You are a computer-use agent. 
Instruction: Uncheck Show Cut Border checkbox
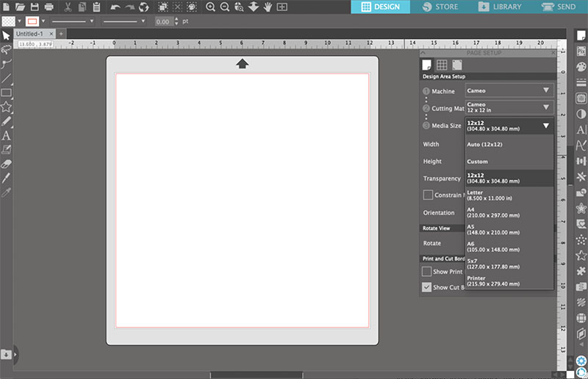[x=426, y=287]
